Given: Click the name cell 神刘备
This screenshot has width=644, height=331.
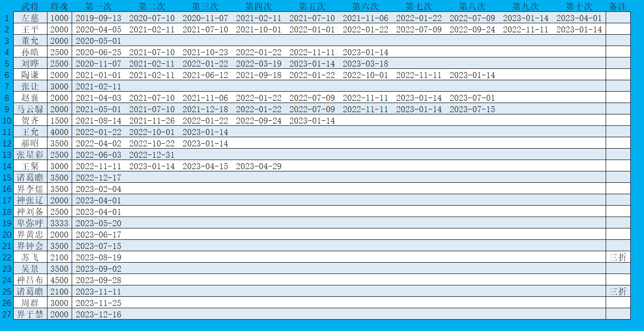Looking at the screenshot, I should click(x=30, y=212).
